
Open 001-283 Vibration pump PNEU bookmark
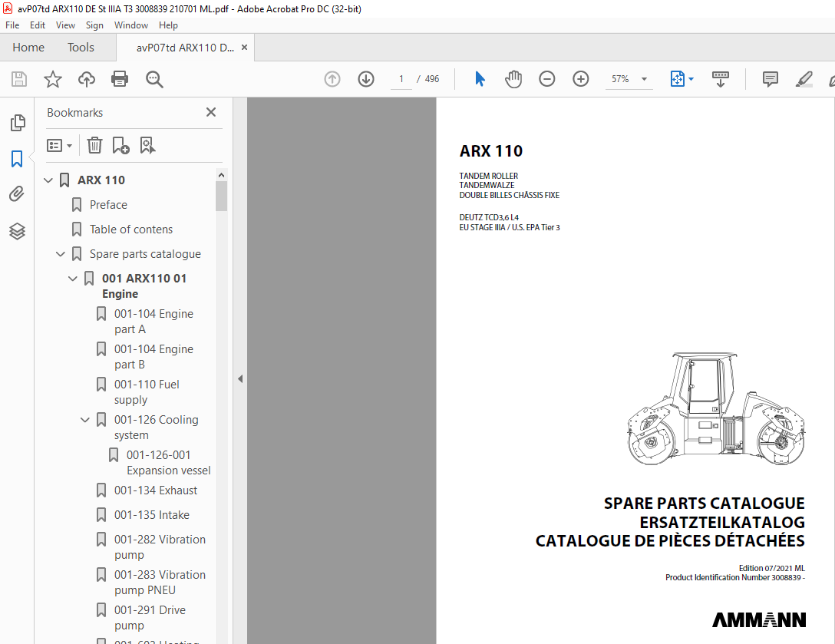coord(160,583)
